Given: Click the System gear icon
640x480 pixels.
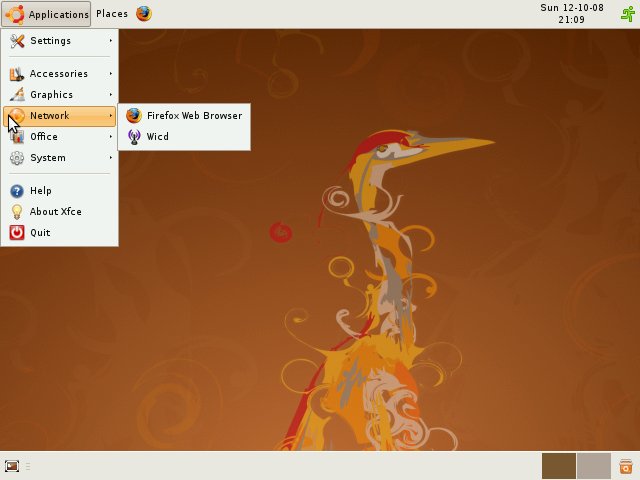Looking at the screenshot, I should pos(17,158).
